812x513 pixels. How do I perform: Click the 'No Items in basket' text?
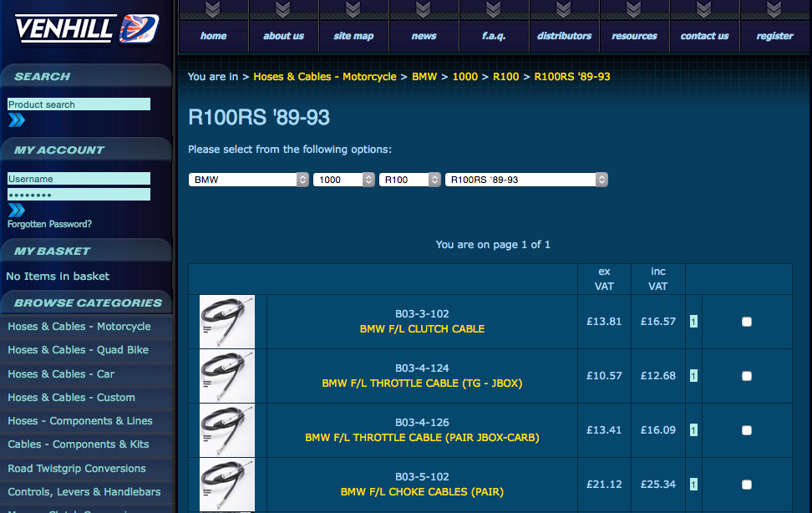[58, 277]
